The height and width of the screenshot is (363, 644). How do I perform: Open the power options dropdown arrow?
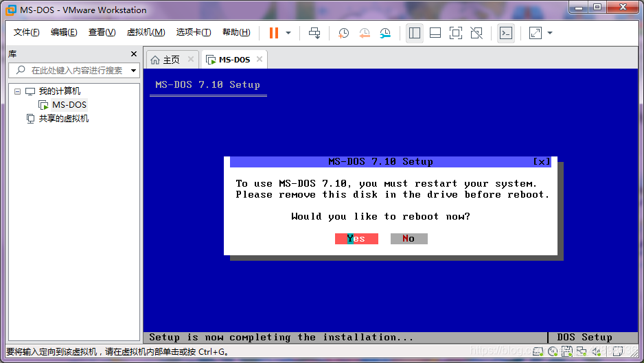click(x=288, y=33)
